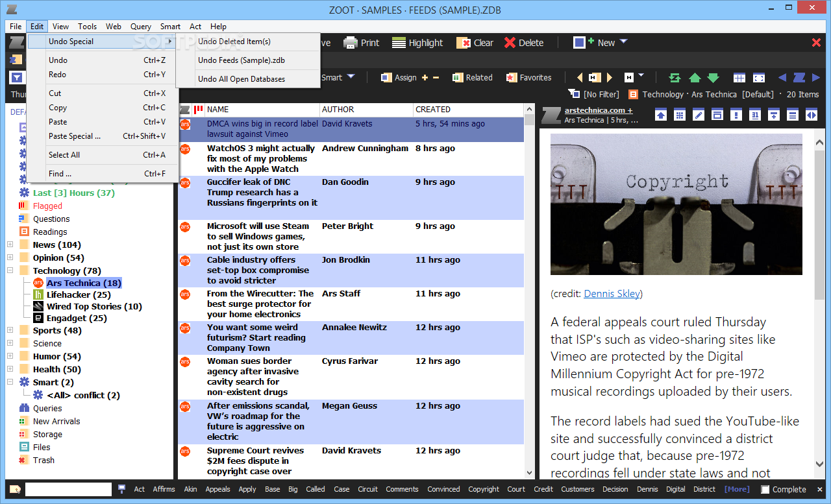The image size is (831, 504).
Task: Expand the Opinion (54) folder
Action: click(x=10, y=258)
